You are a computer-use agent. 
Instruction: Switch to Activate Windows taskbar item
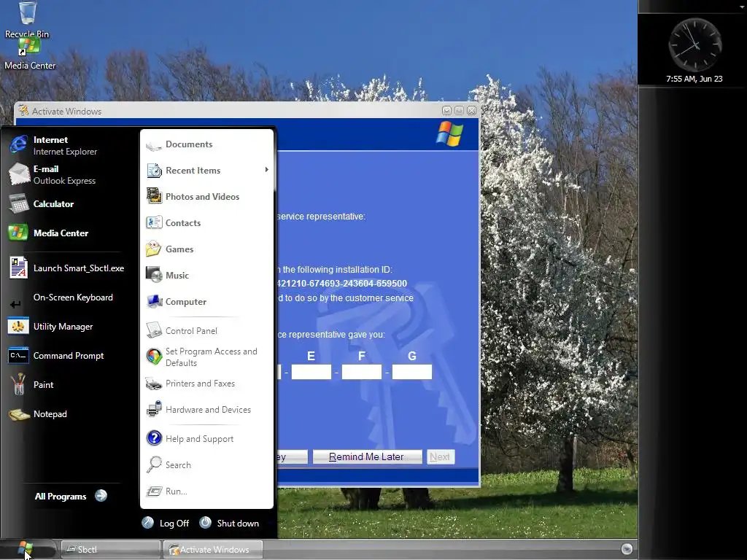[x=212, y=549]
